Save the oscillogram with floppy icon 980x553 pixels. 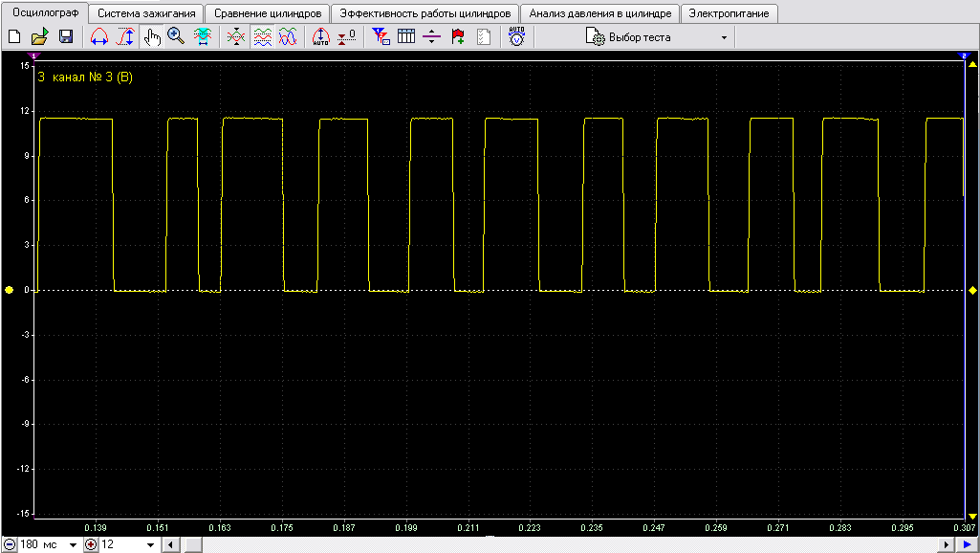click(x=66, y=37)
